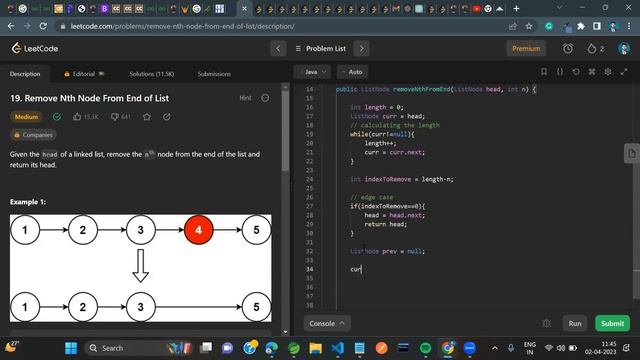Click the description panel vertical scrollbar

[x=285, y=131]
